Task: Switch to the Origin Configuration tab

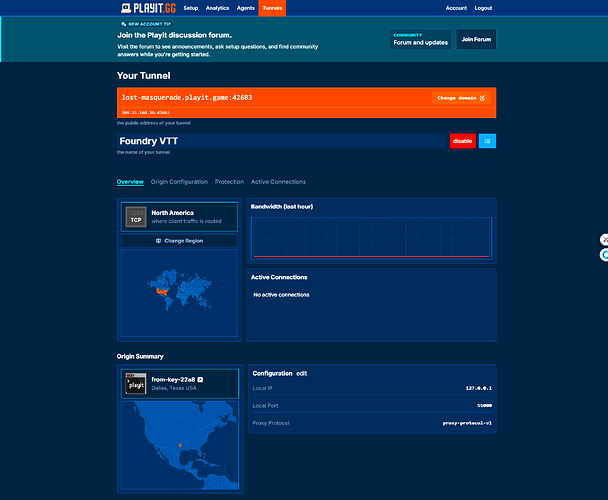Action: pos(179,182)
